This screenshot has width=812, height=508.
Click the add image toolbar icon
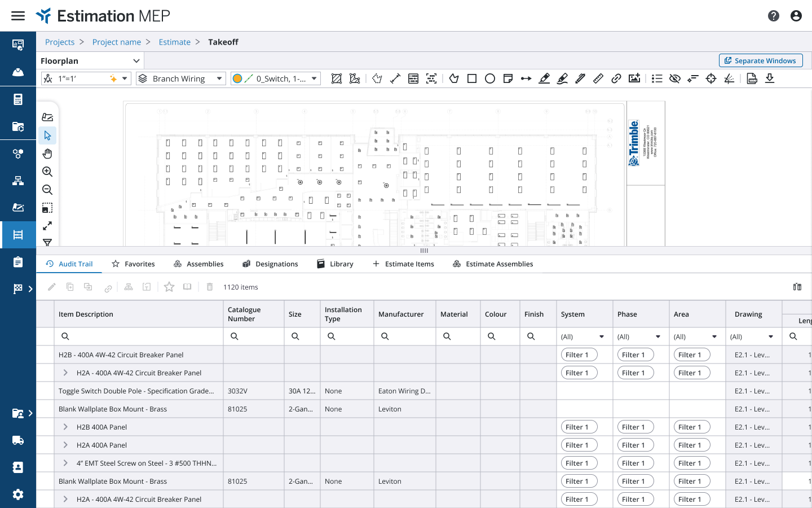click(634, 78)
